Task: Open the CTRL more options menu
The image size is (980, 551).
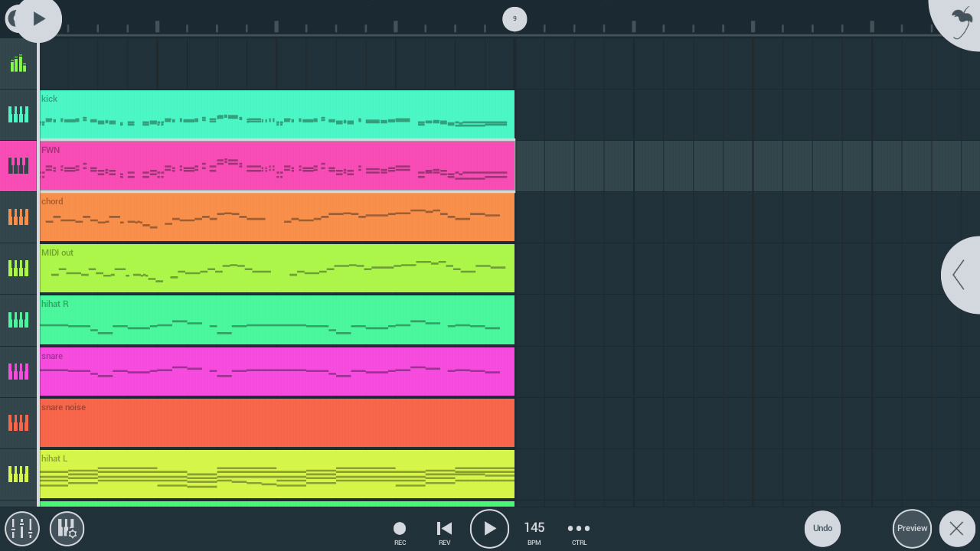Action: click(579, 532)
